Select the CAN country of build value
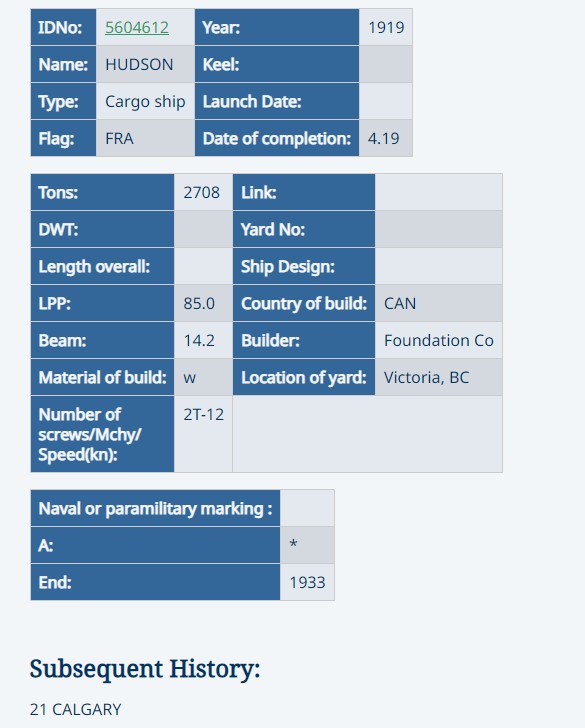Screen dimensions: 585x728 coord(400,303)
